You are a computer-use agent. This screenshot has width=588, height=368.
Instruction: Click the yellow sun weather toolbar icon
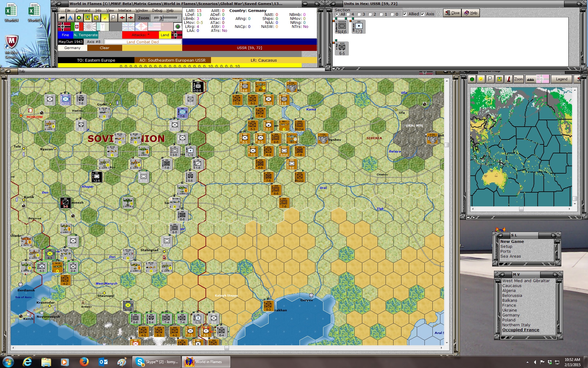105,18
